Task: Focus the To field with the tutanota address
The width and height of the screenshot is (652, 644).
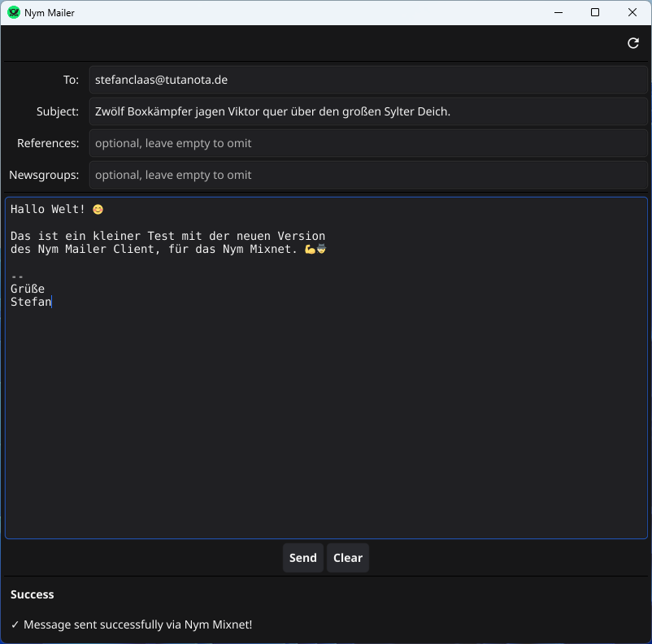Action: tap(367, 80)
